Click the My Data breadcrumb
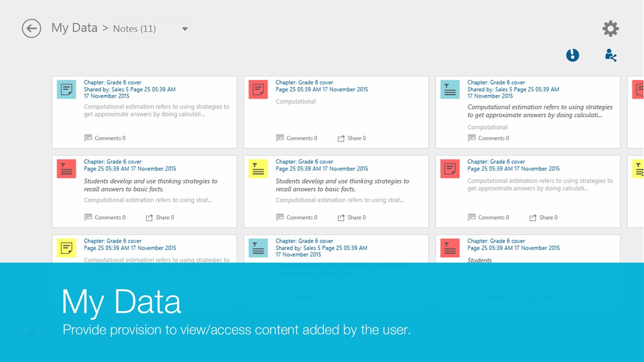The height and width of the screenshot is (362, 644). (x=74, y=28)
